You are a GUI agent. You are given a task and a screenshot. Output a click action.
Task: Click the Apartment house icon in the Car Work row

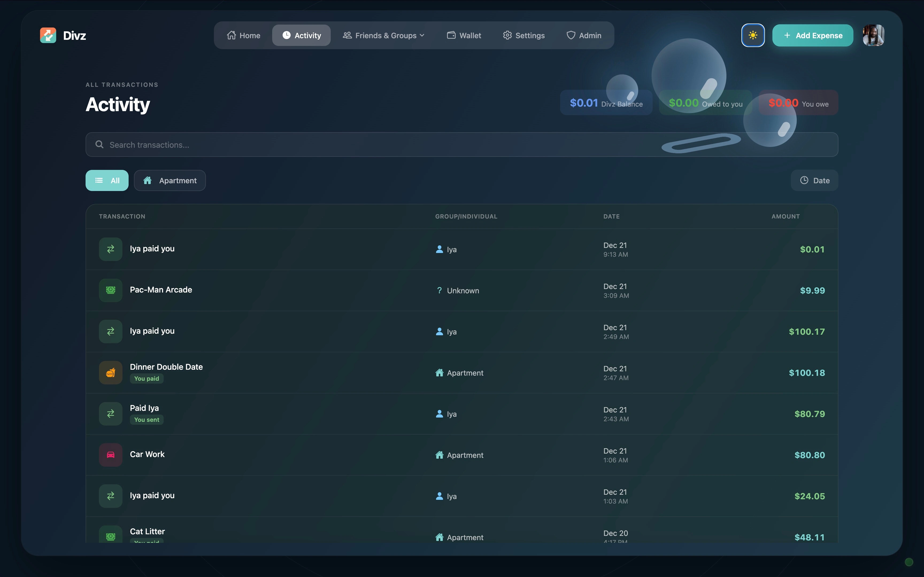pos(440,455)
